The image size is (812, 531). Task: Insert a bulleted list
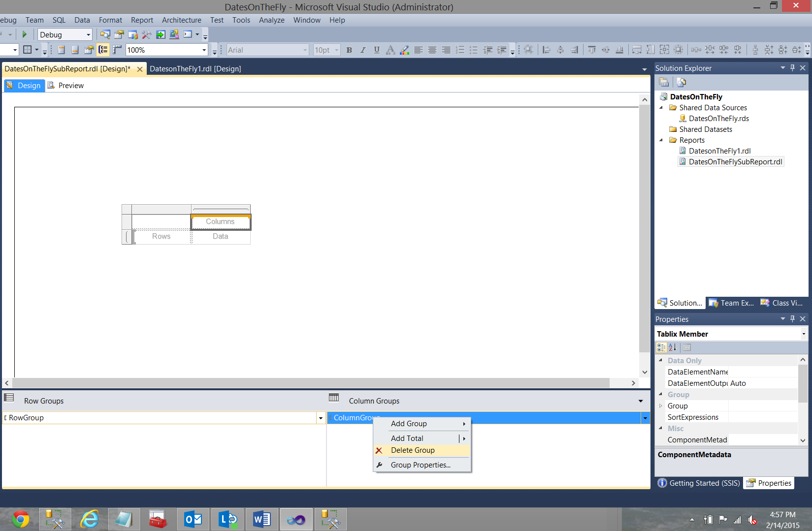click(474, 50)
